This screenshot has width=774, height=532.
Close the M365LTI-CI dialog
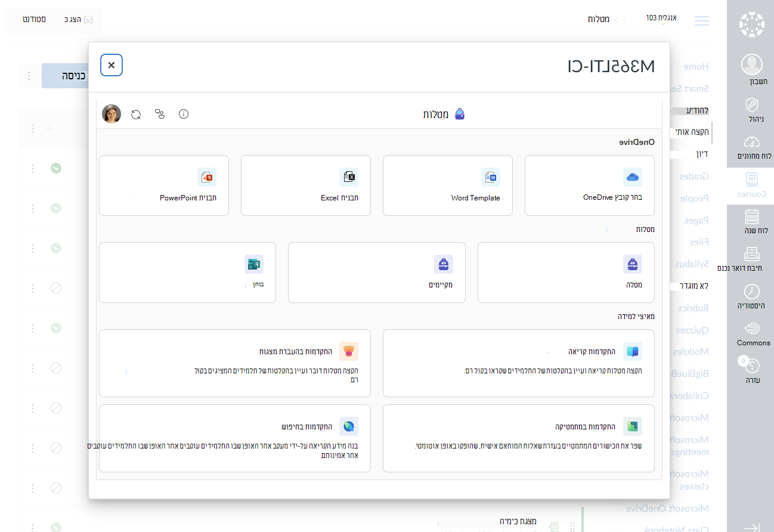click(112, 65)
